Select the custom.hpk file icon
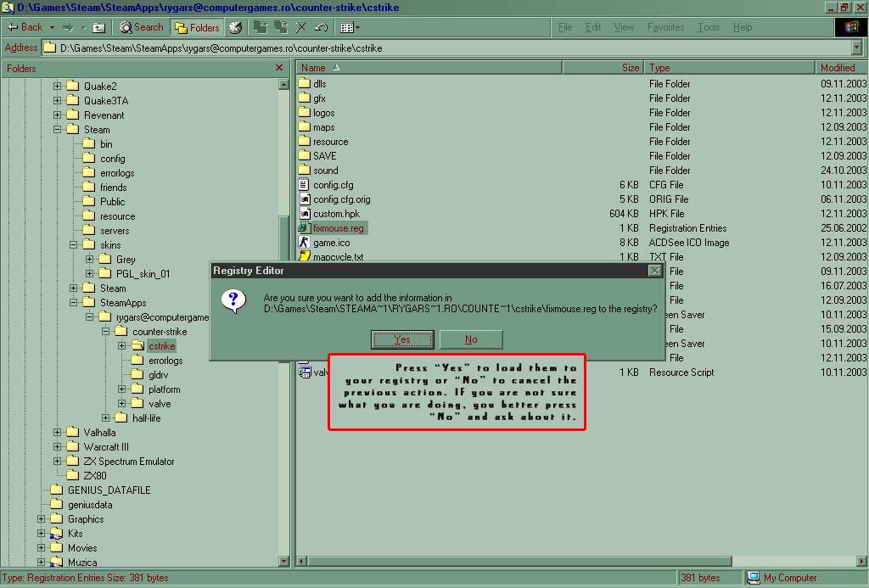Screen dimensions: 869x588 [304, 213]
